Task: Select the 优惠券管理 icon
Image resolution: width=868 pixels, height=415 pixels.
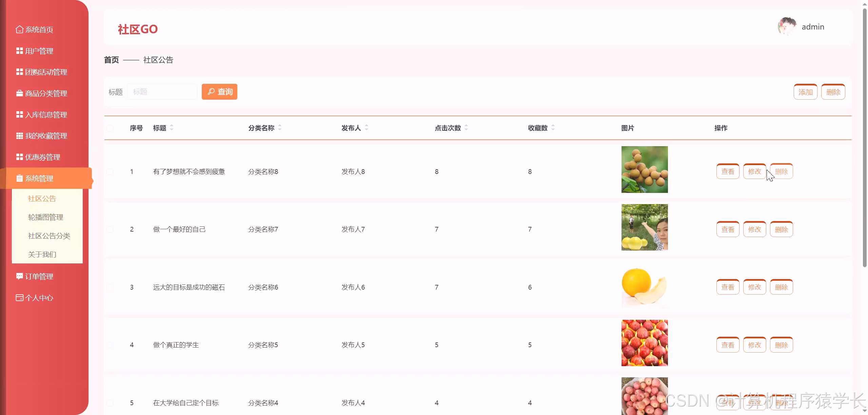Action: (x=19, y=157)
